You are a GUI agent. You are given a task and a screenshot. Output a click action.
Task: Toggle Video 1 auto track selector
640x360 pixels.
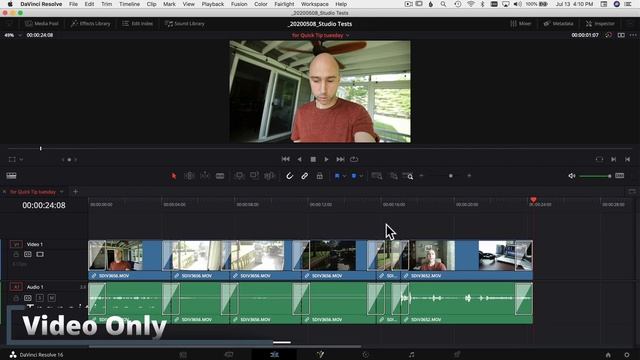point(28,254)
